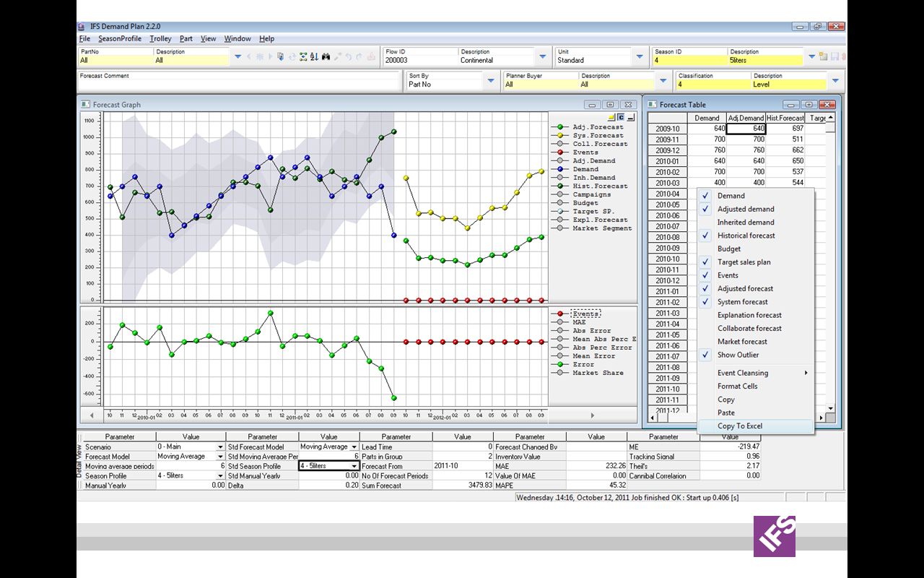Click the Demand blue legend marker
Image resolution: width=924 pixels, height=578 pixels.
pyautogui.click(x=559, y=169)
